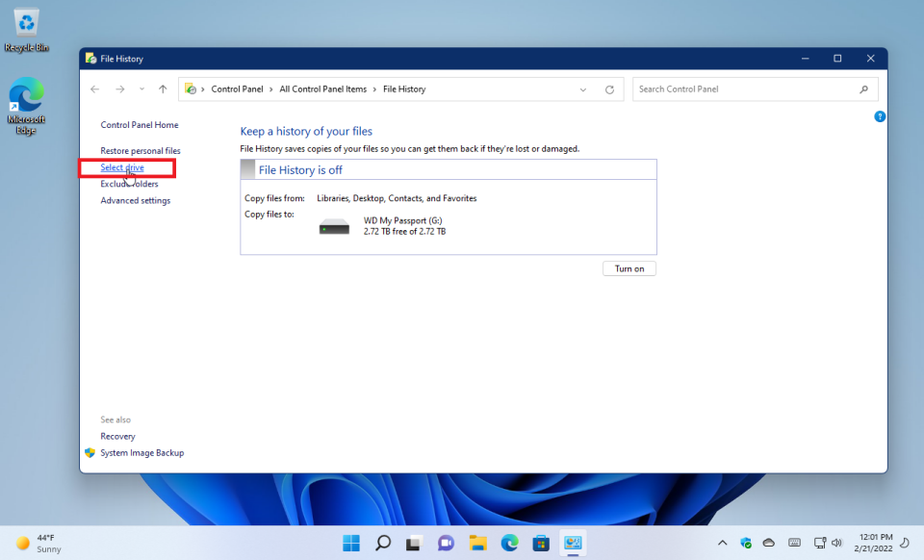The width and height of the screenshot is (924, 560).
Task: Open Microsoft Store from the taskbar
Action: click(541, 542)
